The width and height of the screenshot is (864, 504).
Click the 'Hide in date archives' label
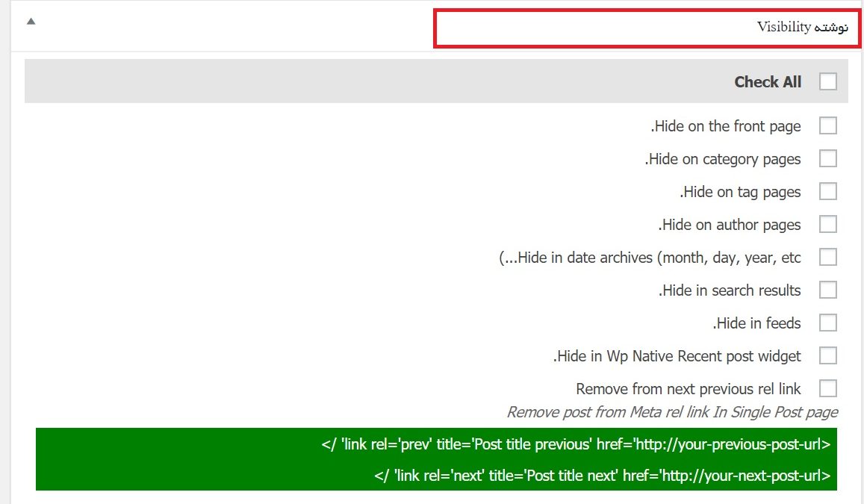tap(650, 258)
